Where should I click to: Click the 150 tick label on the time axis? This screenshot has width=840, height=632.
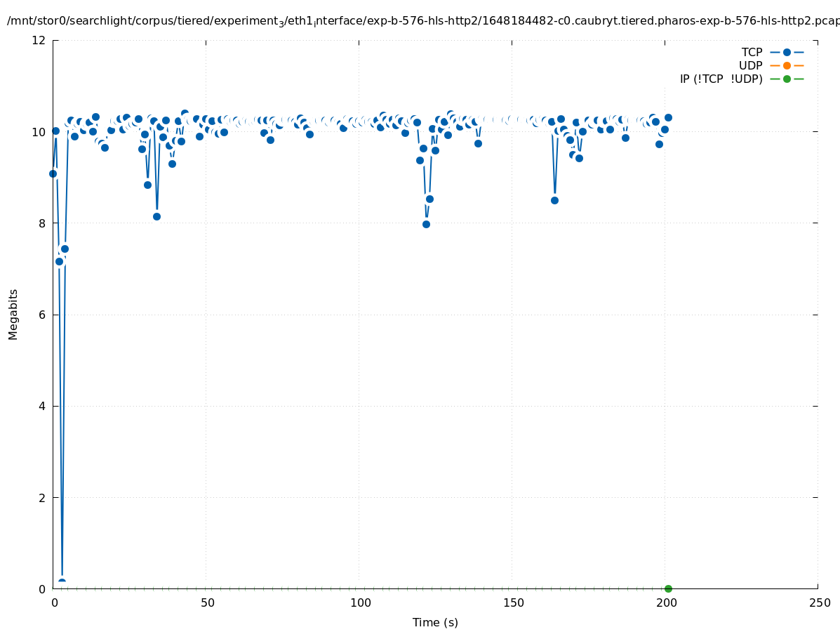(513, 603)
